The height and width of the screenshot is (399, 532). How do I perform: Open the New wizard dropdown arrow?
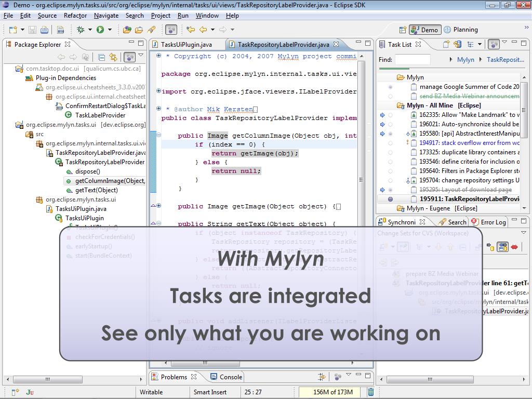(22, 30)
